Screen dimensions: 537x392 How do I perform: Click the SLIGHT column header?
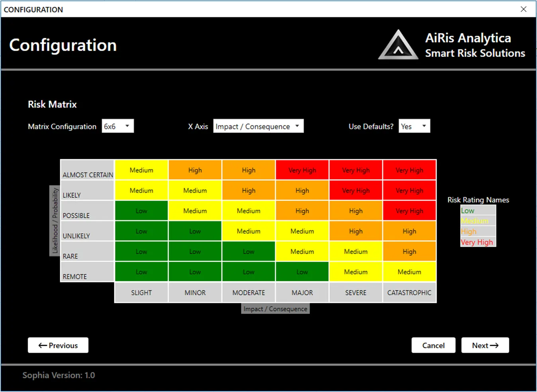tap(141, 293)
